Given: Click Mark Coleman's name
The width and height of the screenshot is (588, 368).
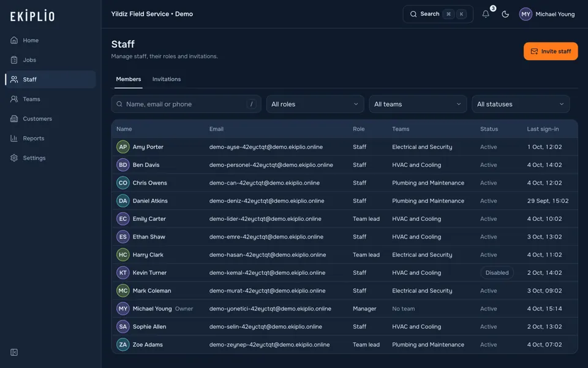Looking at the screenshot, I should [151, 291].
